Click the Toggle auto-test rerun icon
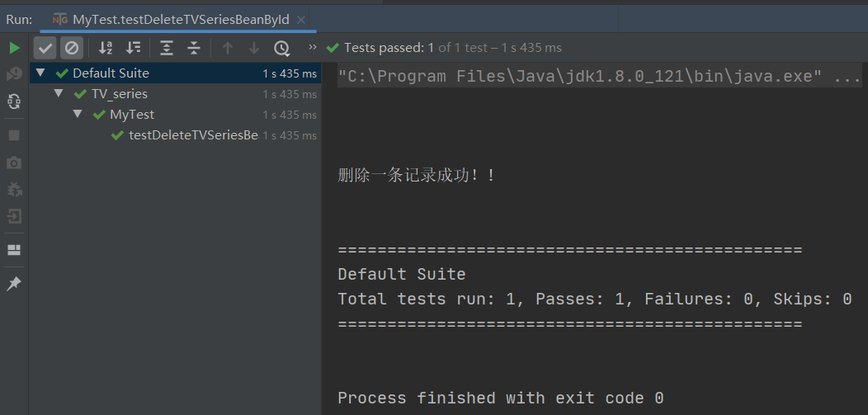This screenshot has width=868, height=415. pos(14,101)
